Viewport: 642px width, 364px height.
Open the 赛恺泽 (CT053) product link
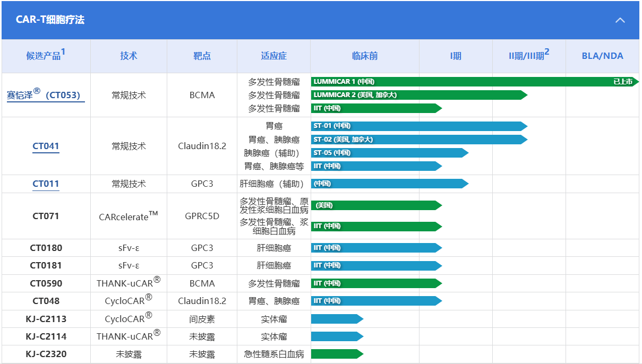coord(46,95)
